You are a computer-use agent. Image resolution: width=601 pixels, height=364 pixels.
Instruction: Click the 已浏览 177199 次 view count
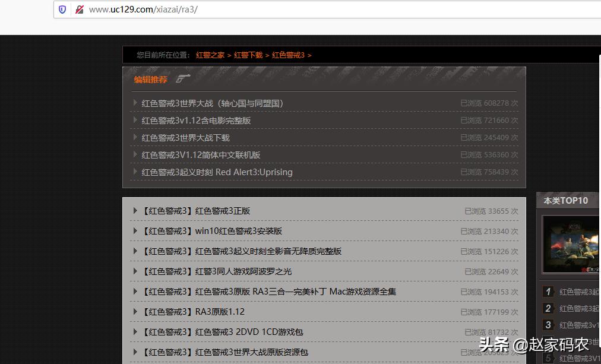click(489, 312)
